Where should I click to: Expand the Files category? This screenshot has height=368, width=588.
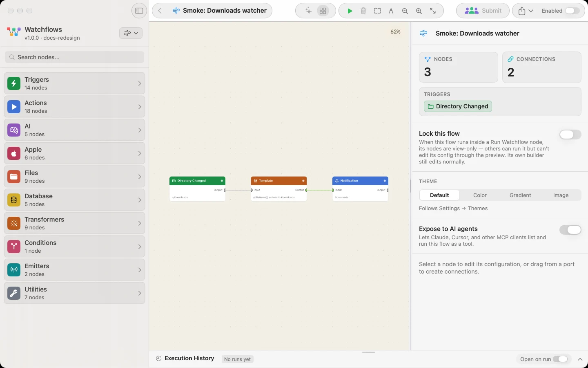pyautogui.click(x=74, y=177)
